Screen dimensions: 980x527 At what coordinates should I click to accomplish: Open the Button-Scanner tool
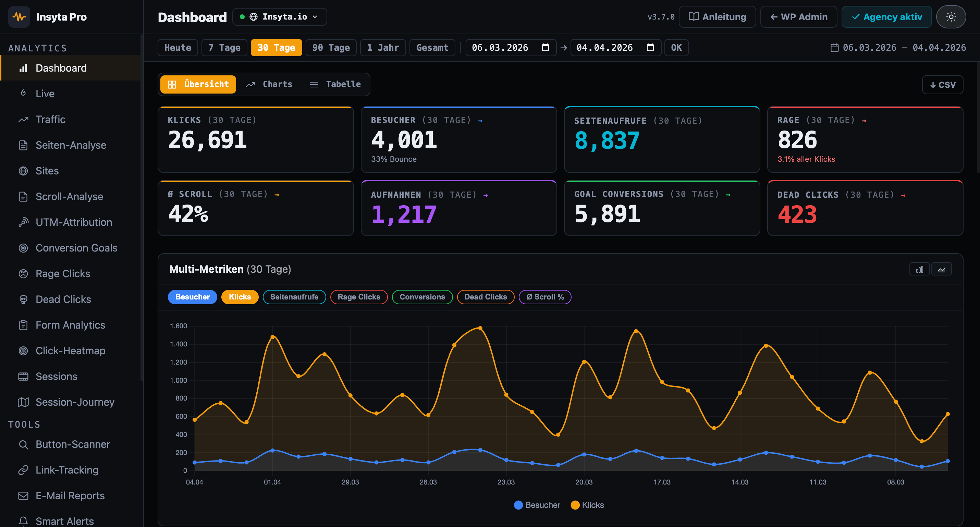[73, 444]
